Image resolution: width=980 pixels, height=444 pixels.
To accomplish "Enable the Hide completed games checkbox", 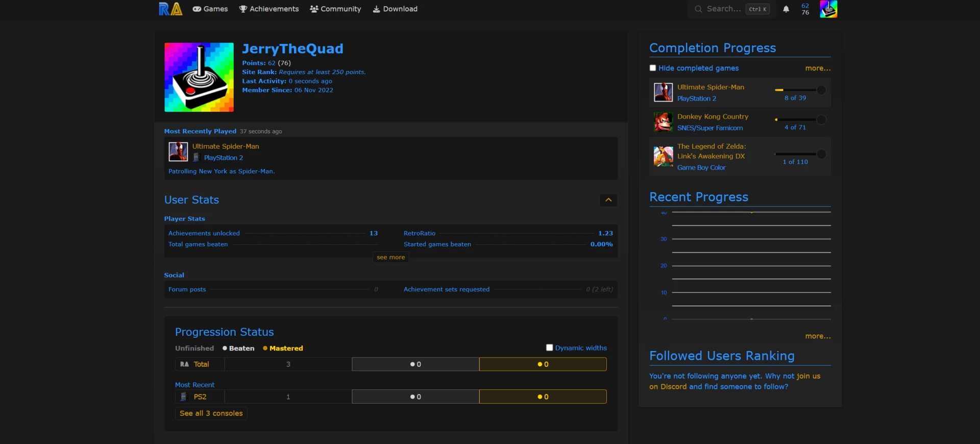I will [x=652, y=68].
